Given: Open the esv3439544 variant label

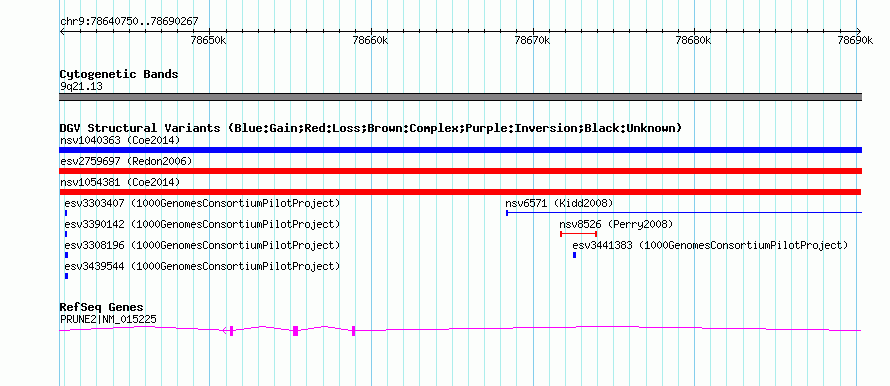Looking at the screenshot, I should click(202, 266).
